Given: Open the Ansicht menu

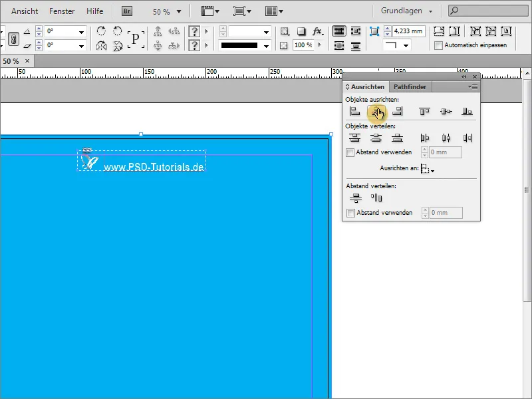Looking at the screenshot, I should point(25,11).
